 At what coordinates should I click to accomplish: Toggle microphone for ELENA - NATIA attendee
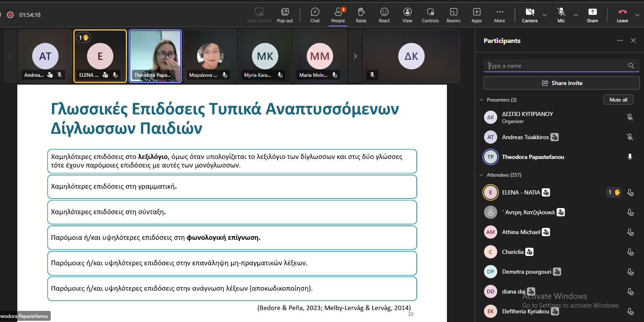630,192
